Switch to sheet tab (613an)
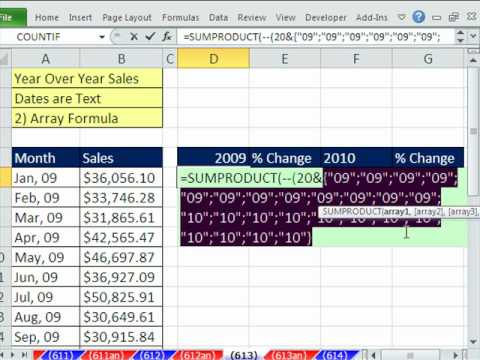 click(289, 355)
